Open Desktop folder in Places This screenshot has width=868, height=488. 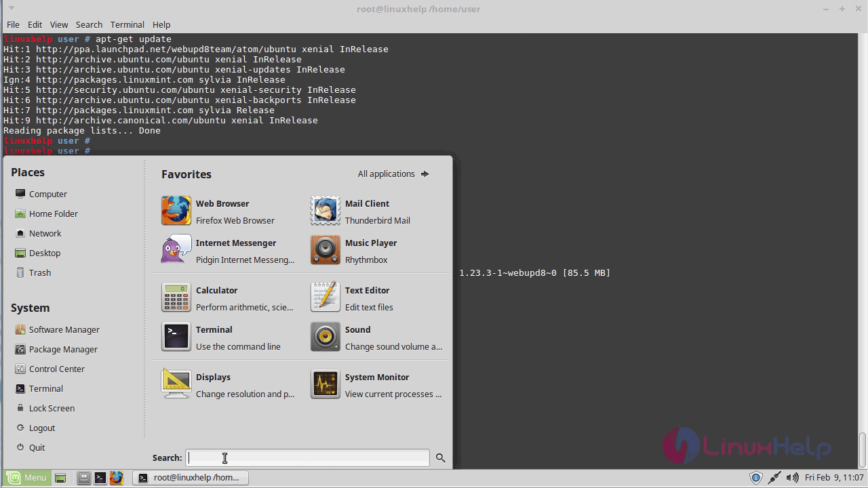pyautogui.click(x=38, y=253)
